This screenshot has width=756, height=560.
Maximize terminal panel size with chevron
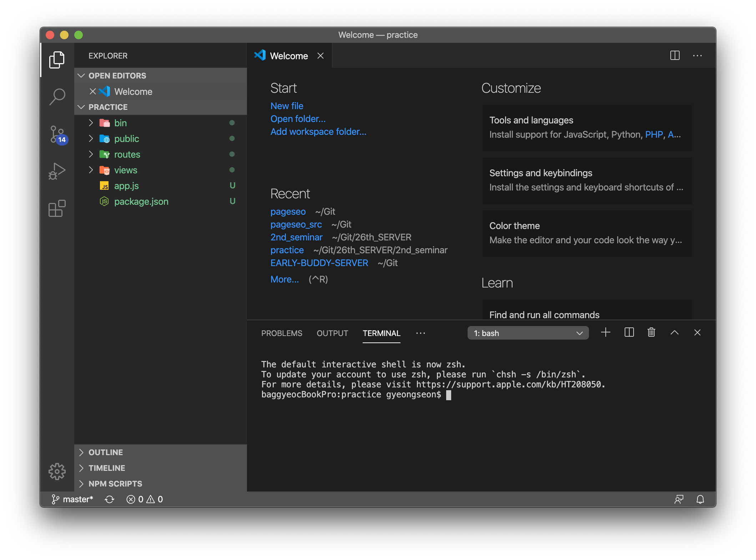point(675,332)
